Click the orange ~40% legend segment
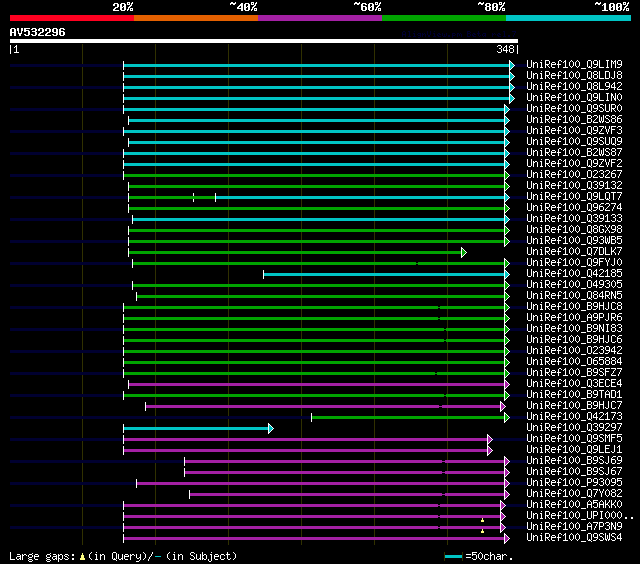 click(x=196, y=18)
